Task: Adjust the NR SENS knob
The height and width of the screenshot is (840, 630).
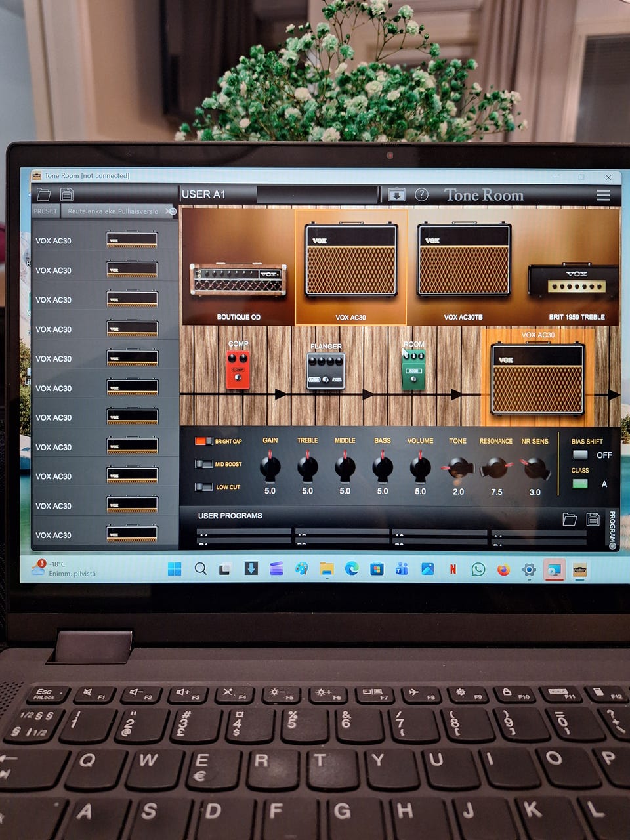Action: (x=535, y=468)
